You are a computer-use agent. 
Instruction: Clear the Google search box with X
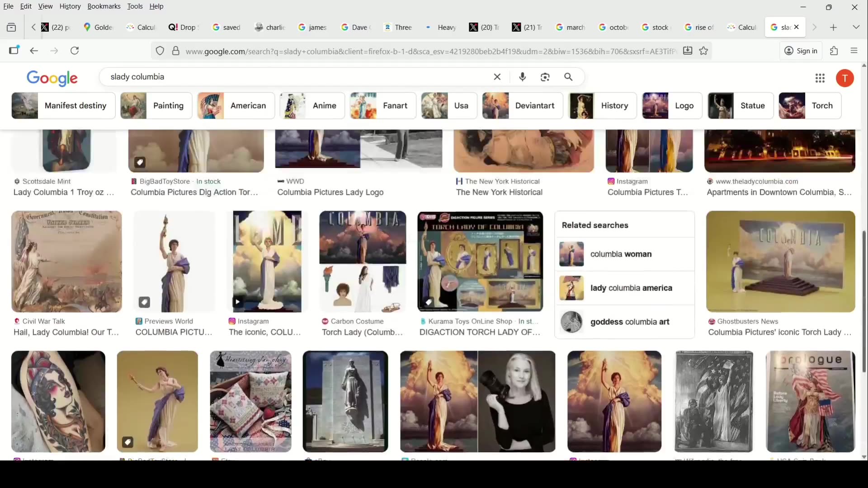pos(497,77)
